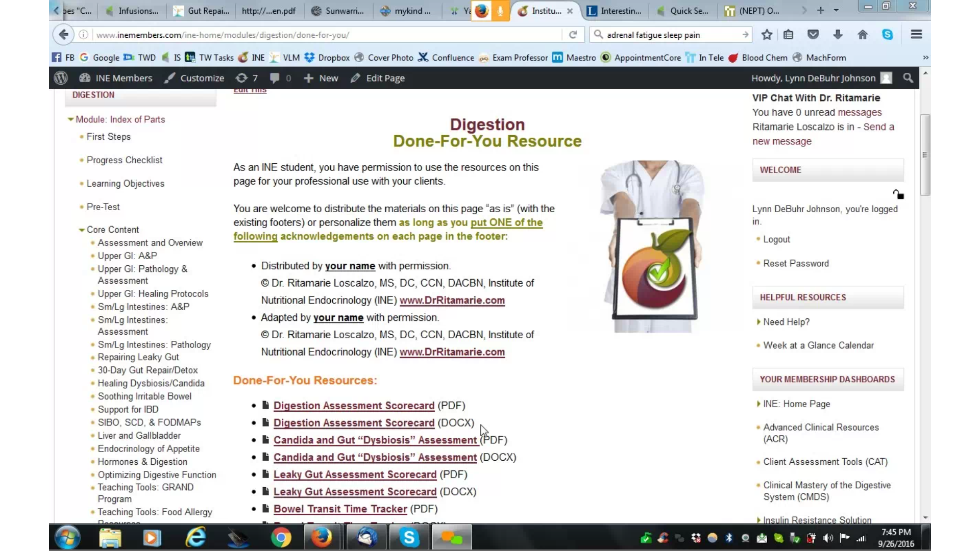Collapse the Core Content section
This screenshot has height=551, width=980.
click(82, 230)
